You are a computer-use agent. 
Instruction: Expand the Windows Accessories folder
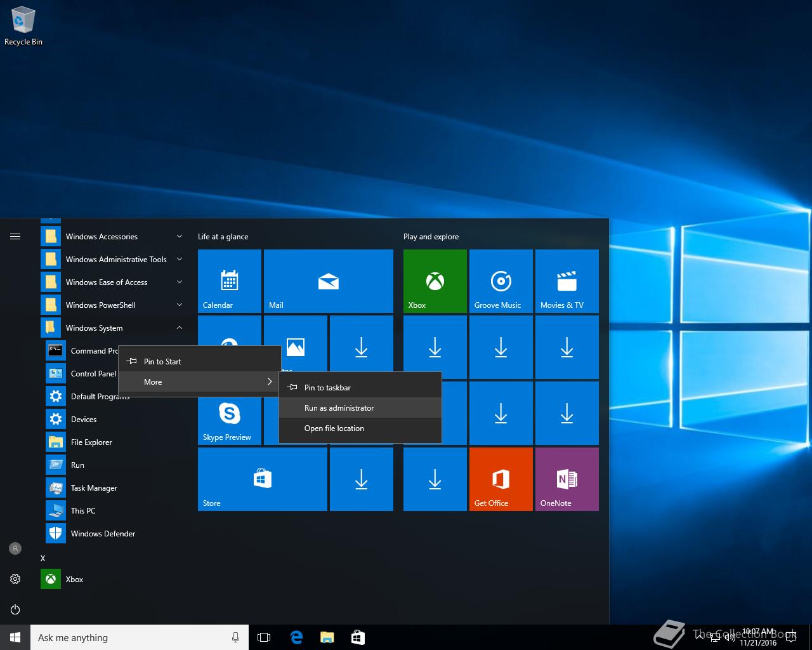114,237
